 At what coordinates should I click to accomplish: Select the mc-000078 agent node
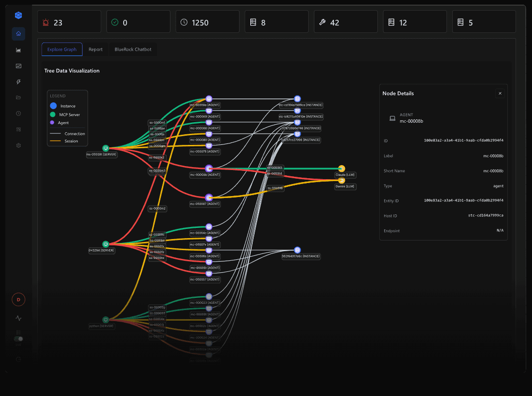[x=209, y=146]
